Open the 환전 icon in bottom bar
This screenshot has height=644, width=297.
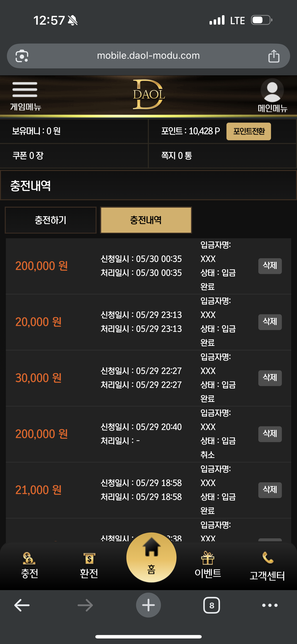pos(89,565)
